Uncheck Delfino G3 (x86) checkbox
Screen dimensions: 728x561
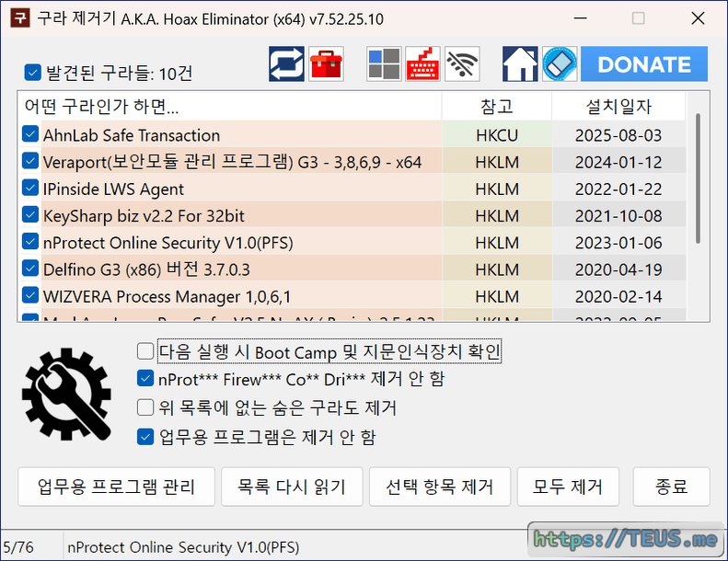click(30, 269)
